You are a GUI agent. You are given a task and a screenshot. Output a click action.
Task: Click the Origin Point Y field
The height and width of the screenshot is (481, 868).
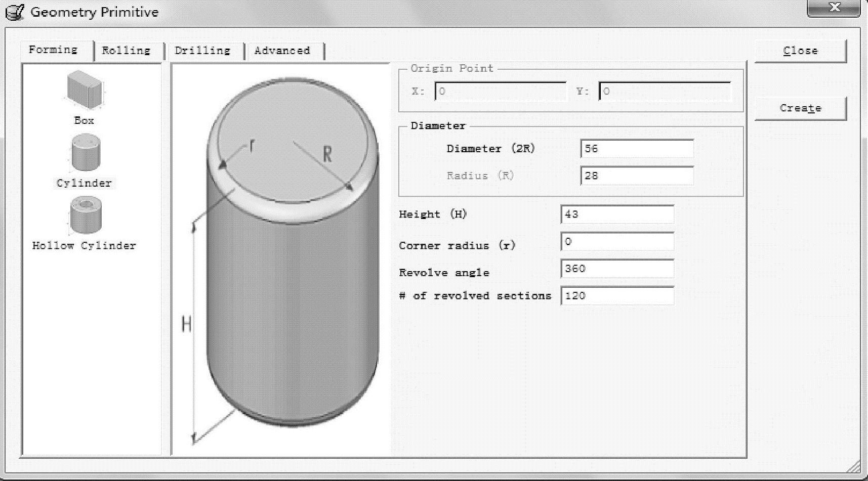(665, 92)
